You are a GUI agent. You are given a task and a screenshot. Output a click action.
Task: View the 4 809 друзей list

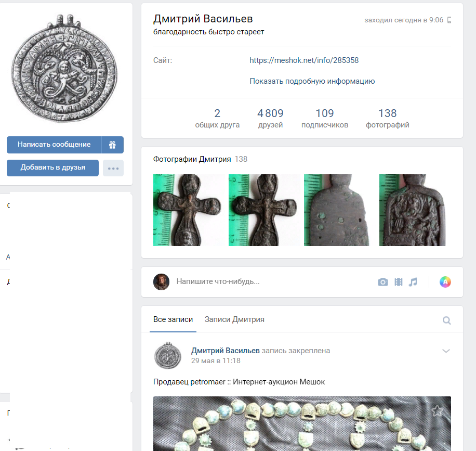click(270, 119)
